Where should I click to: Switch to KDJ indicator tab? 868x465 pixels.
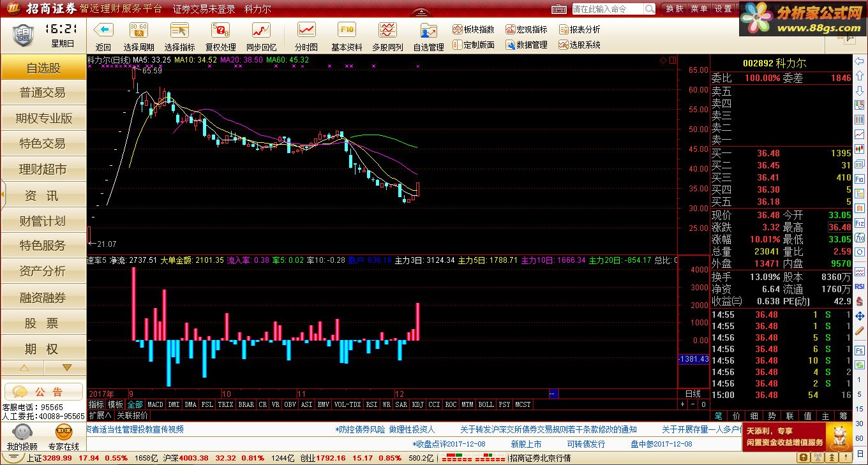pos(418,404)
